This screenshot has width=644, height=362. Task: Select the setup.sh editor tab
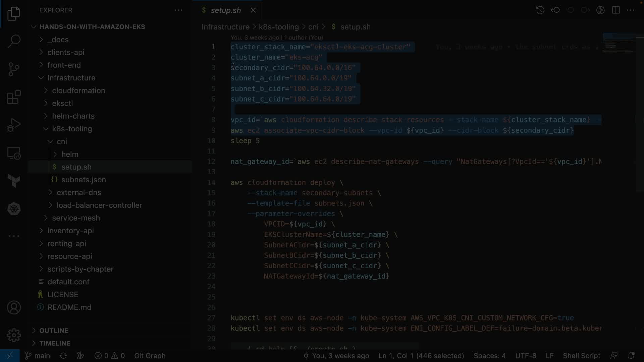[x=225, y=10]
